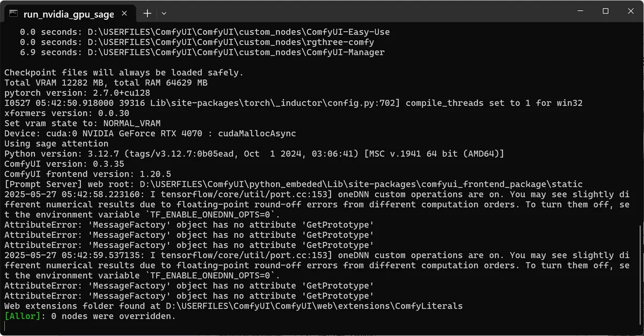Maximize the terminal window
The height and width of the screenshot is (336, 644).
[605, 11]
